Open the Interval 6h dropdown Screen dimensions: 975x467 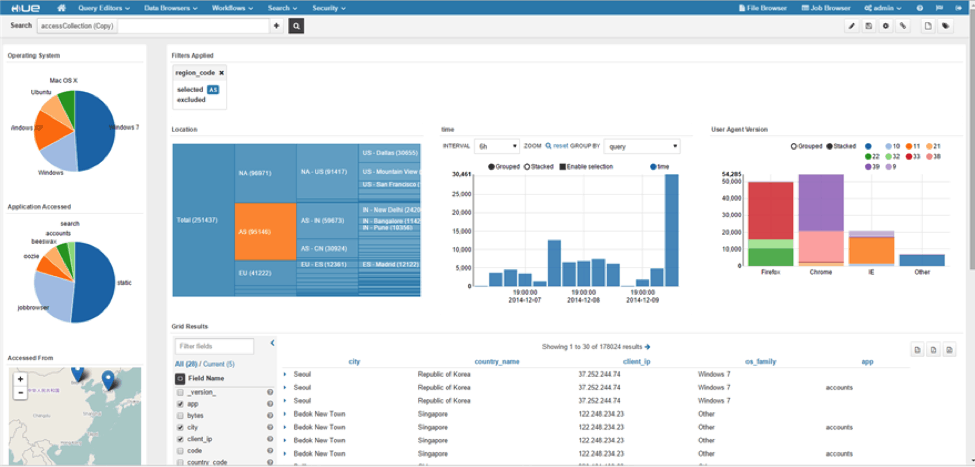pos(497,146)
